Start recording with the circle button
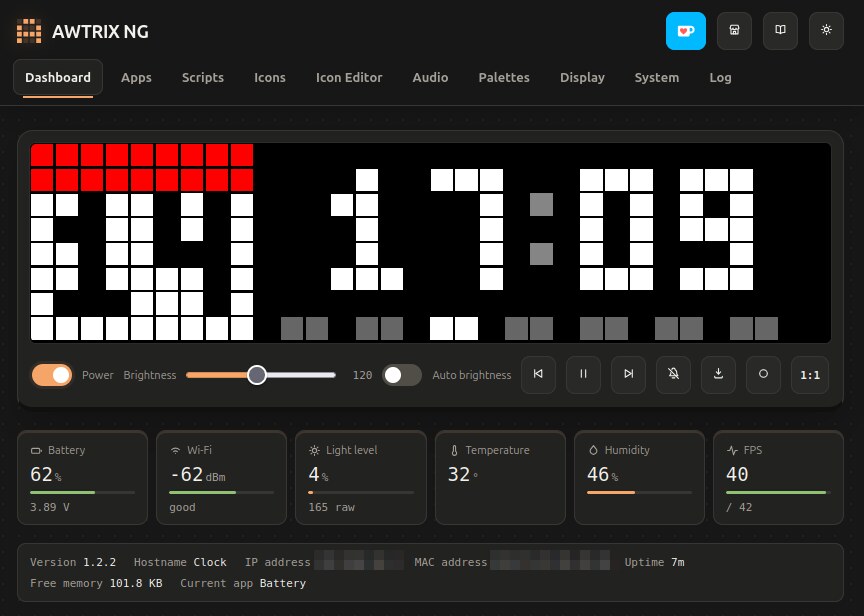This screenshot has height=616, width=864. (763, 375)
